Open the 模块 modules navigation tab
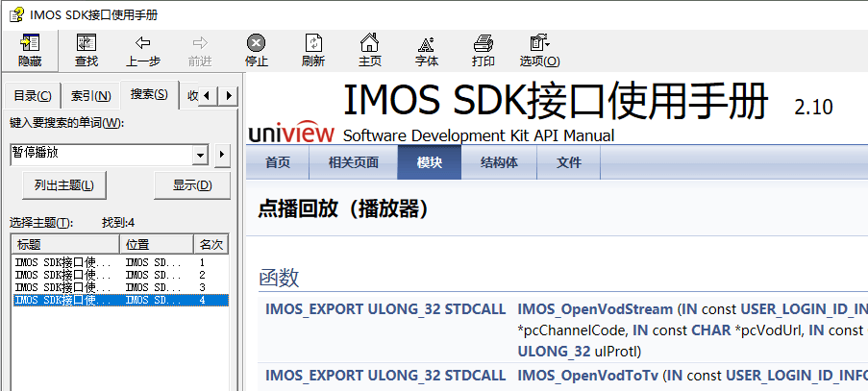The width and height of the screenshot is (868, 391). [430, 162]
